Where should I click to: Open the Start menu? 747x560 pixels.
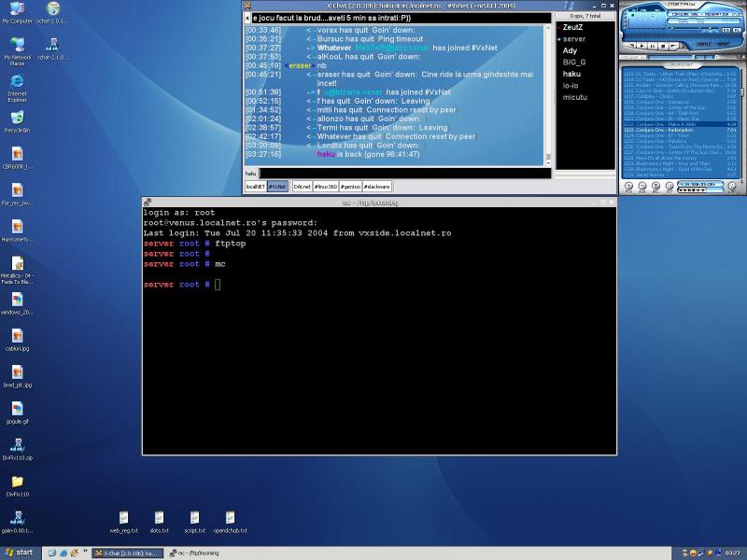[19, 553]
